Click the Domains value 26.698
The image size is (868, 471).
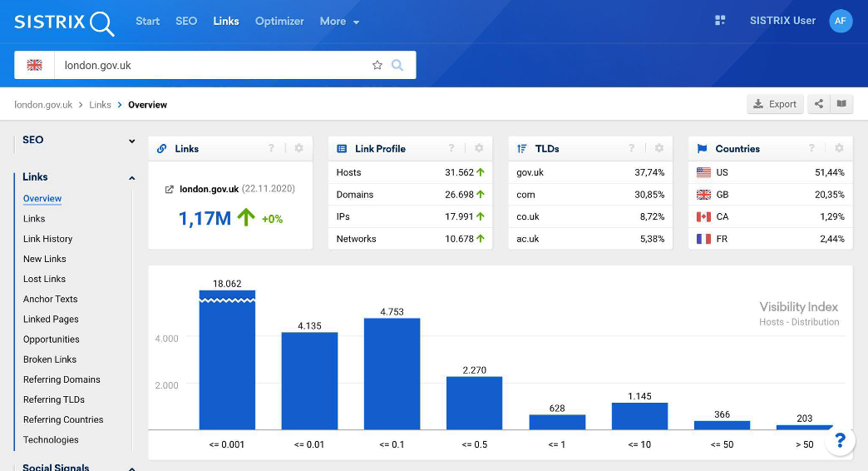coord(460,195)
